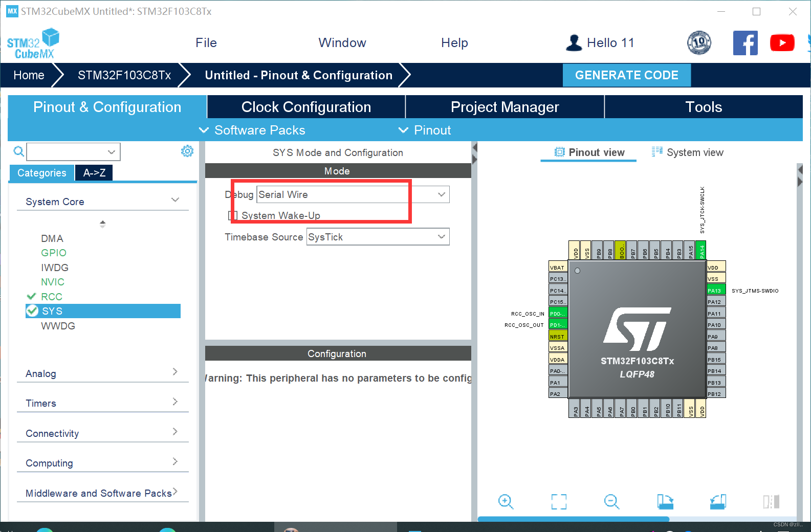This screenshot has width=811, height=532.
Task: Click the GENERATE CODE button
Action: pyautogui.click(x=626, y=75)
